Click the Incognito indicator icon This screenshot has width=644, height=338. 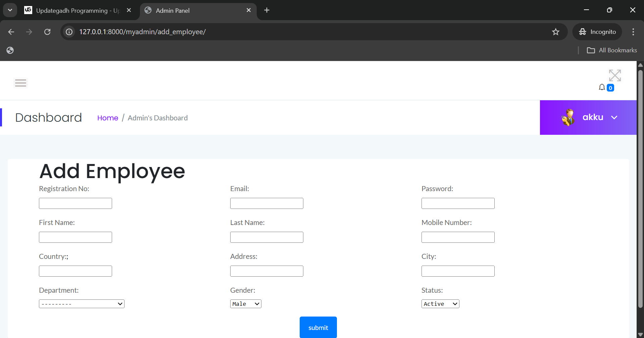point(583,32)
